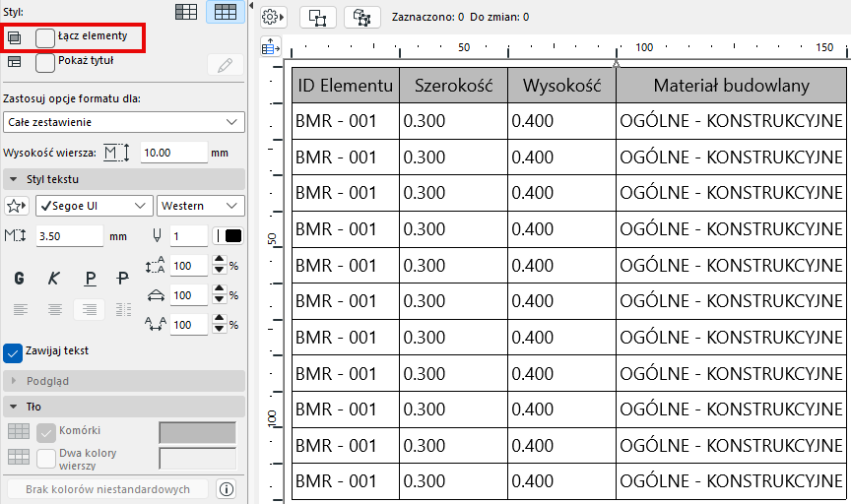Viewport: 851px width, 504px height.
Task: Check the Pokaż tytuł option
Action: 45,62
